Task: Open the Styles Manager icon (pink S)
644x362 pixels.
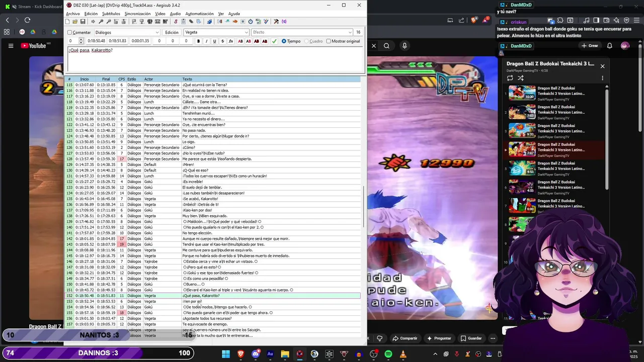Action: (x=176, y=22)
